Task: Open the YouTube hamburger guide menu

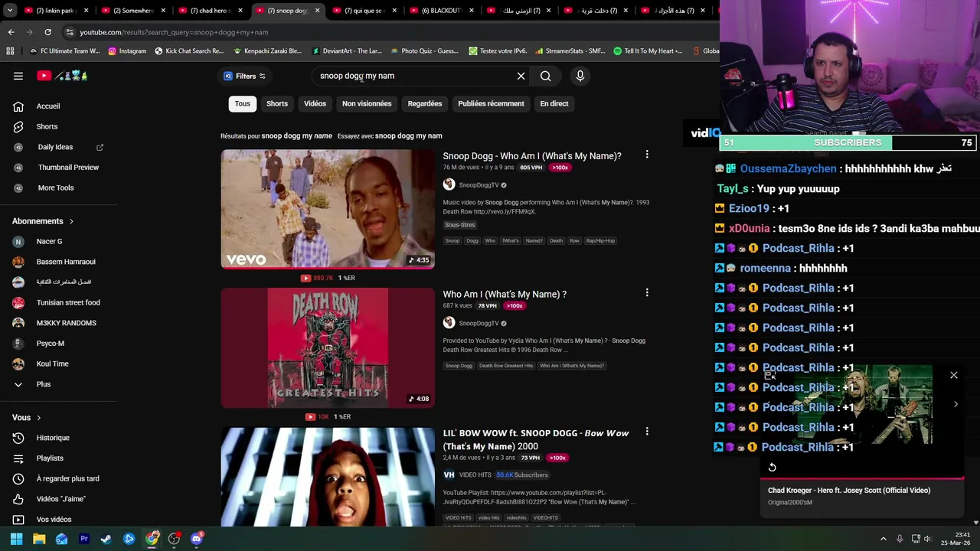Action: 18,76
